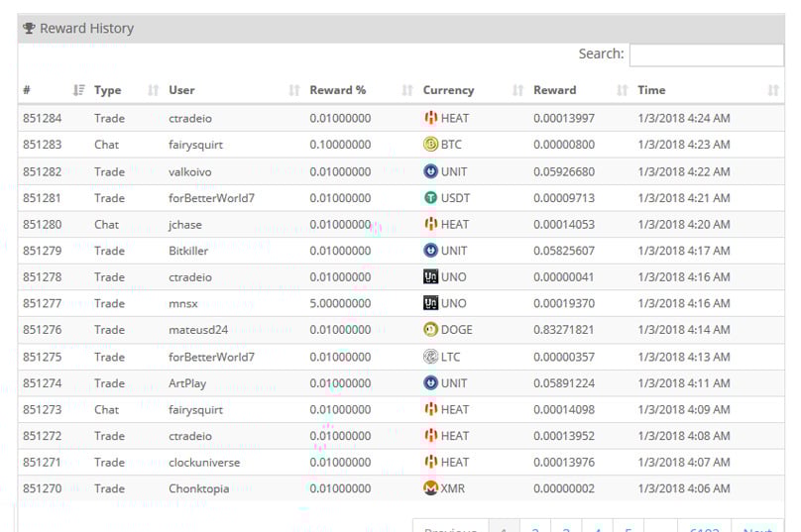Click the HEAT coin icon in row 851280
Screen dimensions: 801x532
430,224
